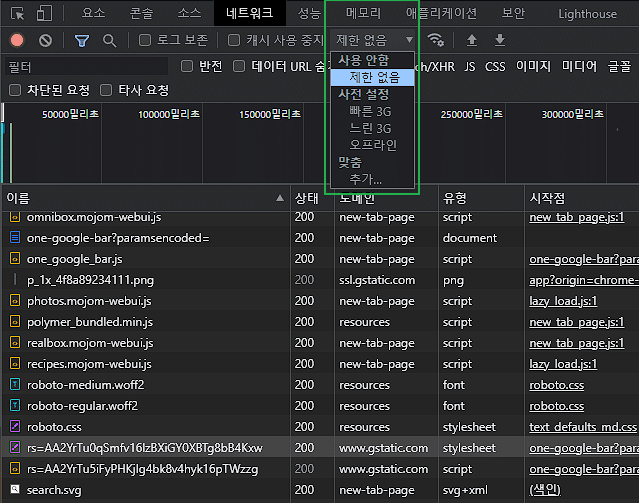Choose 빠른 3G throttling preset
The image size is (639, 503).
[372, 111]
